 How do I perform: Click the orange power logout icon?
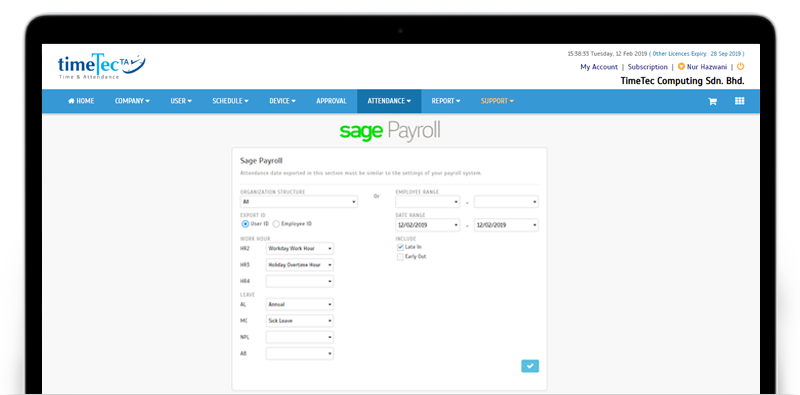(740, 66)
